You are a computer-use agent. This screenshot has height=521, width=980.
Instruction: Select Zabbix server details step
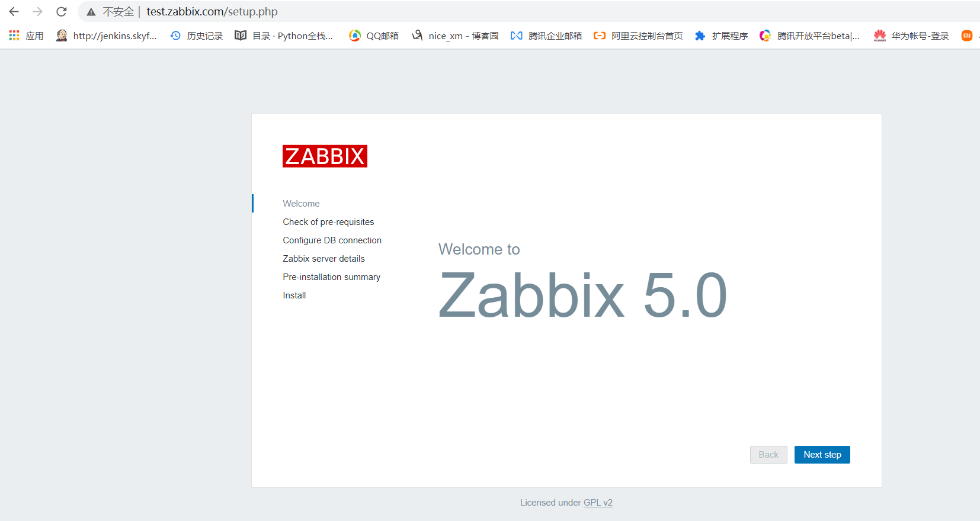[x=324, y=259]
